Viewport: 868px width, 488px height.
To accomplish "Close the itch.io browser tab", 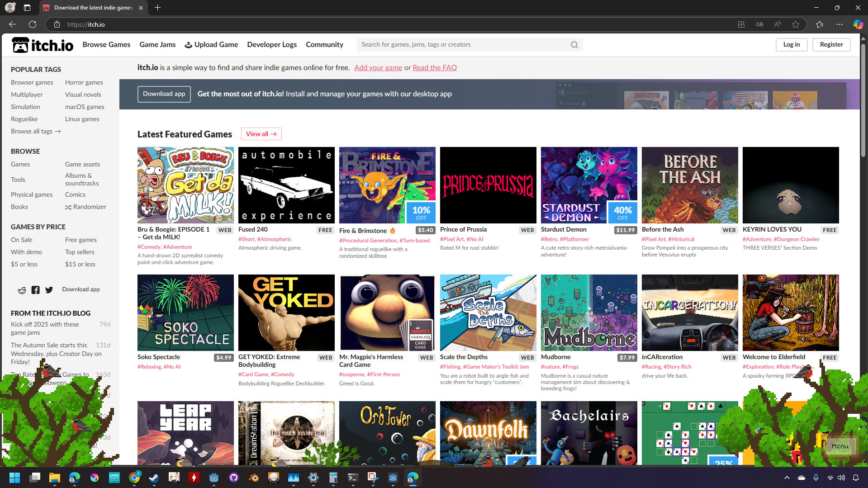I will [x=141, y=8].
